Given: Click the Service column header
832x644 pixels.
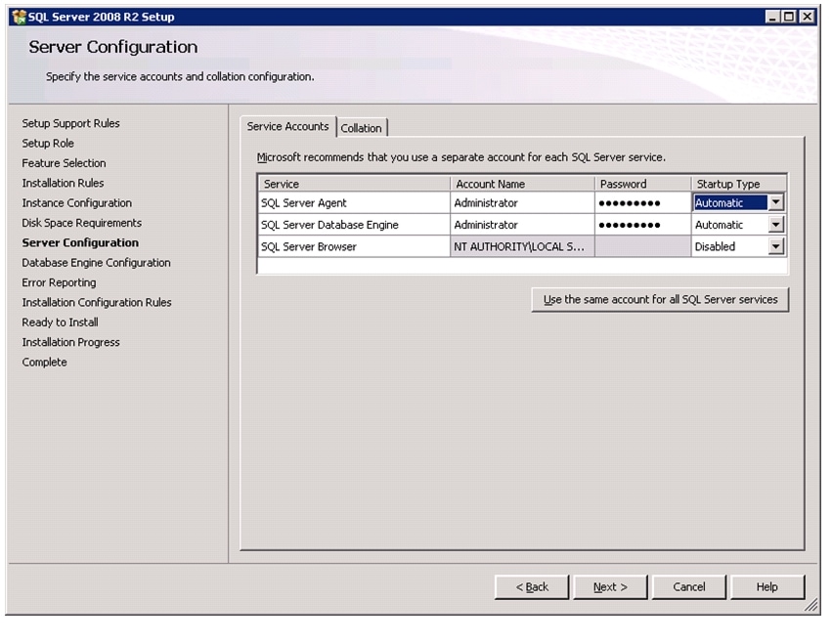Looking at the screenshot, I should 354,184.
